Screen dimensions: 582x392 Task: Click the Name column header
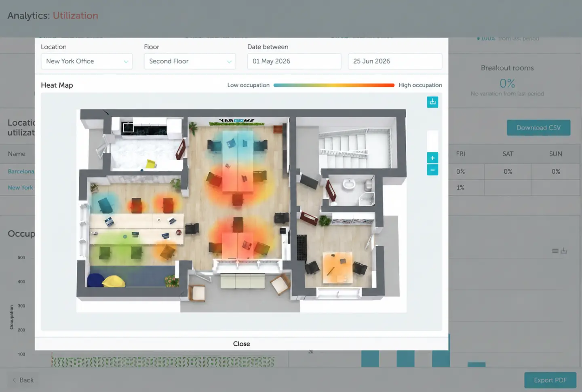pyautogui.click(x=17, y=154)
